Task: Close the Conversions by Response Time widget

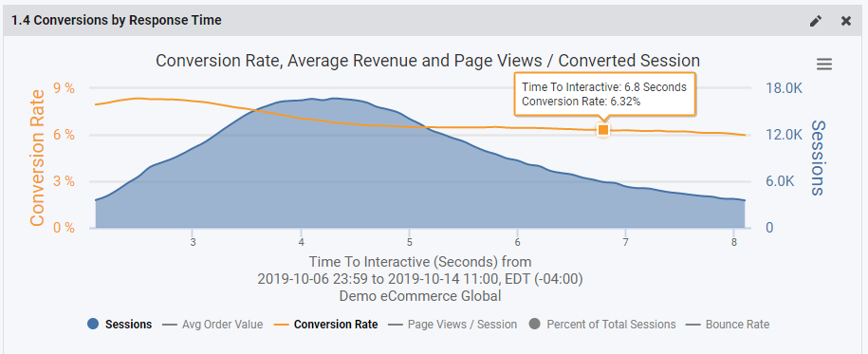Action: (x=846, y=21)
